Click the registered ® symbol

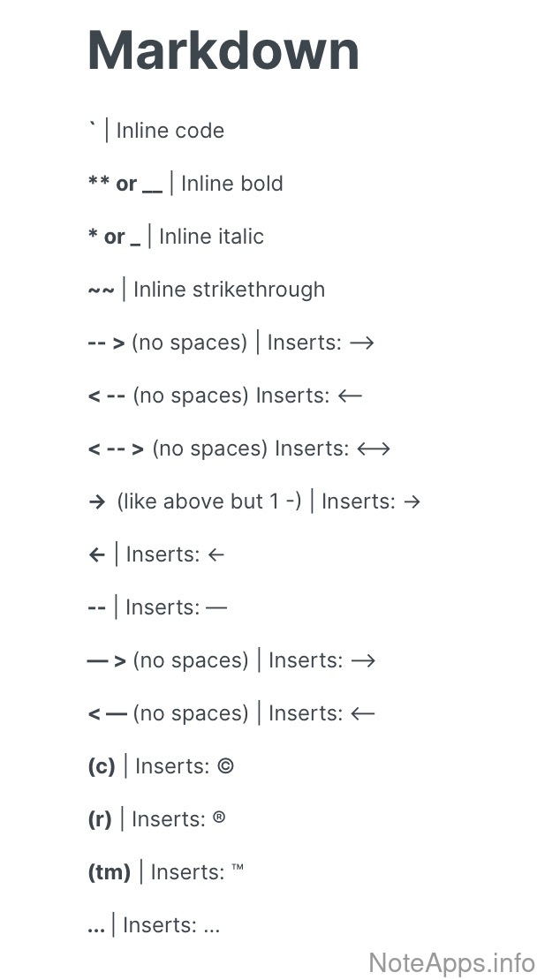pyautogui.click(x=219, y=818)
